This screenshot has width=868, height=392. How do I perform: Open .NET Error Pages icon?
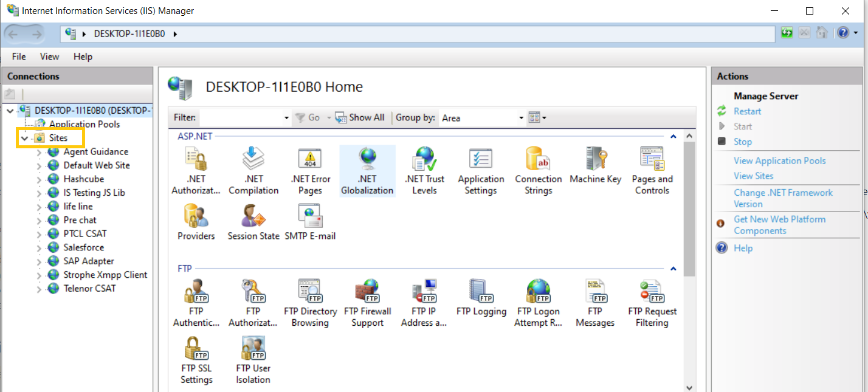pos(310,171)
